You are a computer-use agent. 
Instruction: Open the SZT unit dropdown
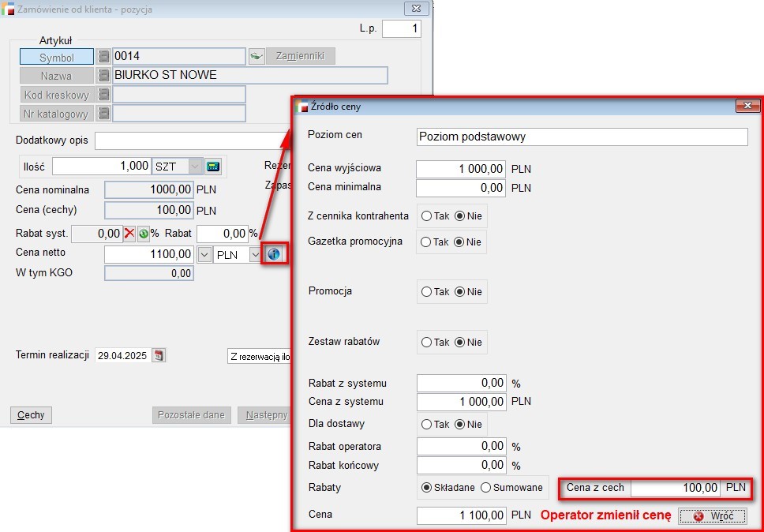195,167
